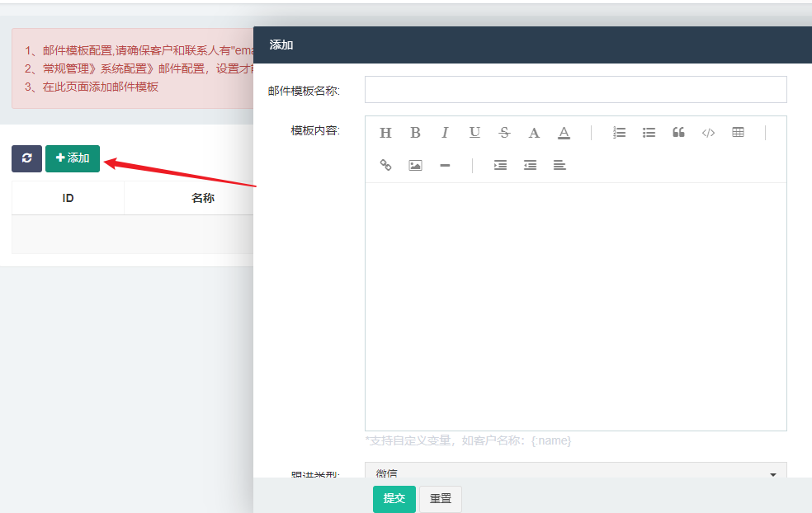This screenshot has height=513, width=812.
Task: Toggle bold text formatting
Action: tap(415, 132)
